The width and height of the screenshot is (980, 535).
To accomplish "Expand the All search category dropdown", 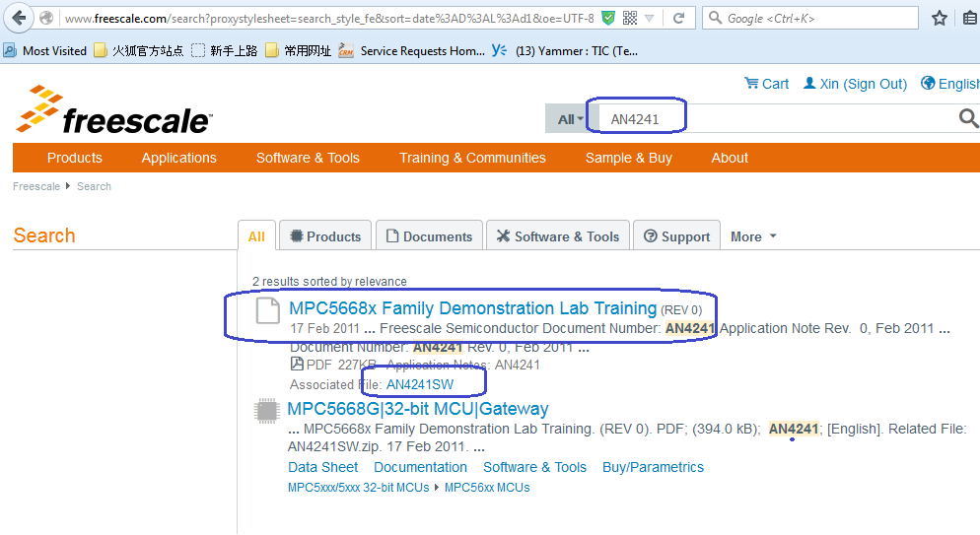I will tap(571, 119).
